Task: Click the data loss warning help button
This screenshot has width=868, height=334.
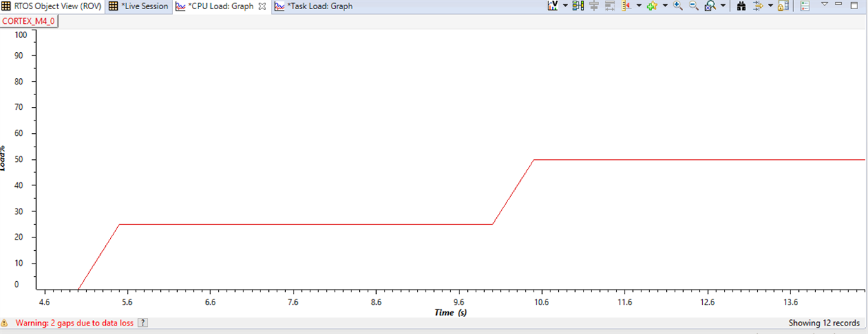Action: [143, 323]
